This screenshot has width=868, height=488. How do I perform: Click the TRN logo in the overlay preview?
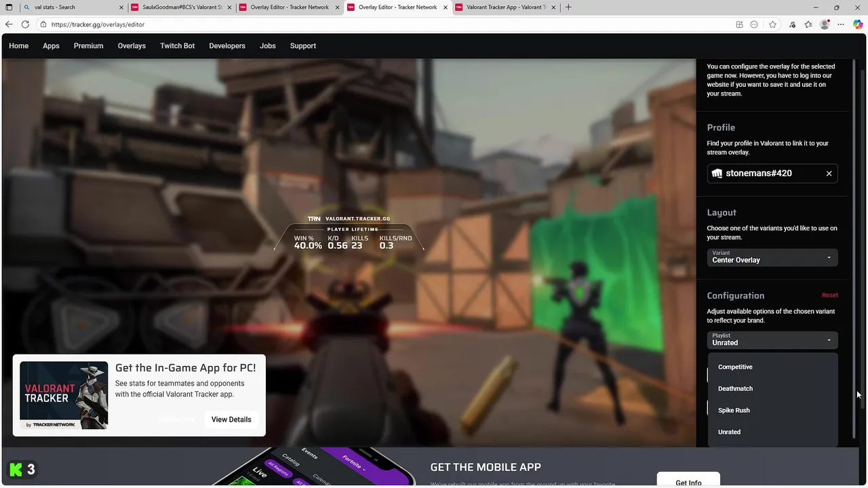click(x=314, y=219)
